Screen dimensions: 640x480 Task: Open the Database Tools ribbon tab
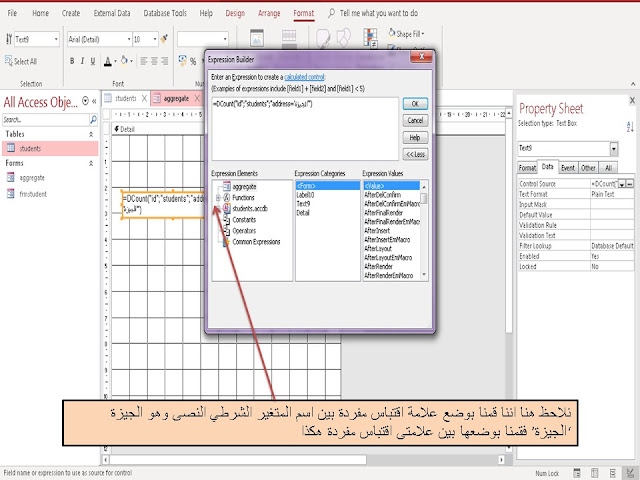[x=165, y=13]
